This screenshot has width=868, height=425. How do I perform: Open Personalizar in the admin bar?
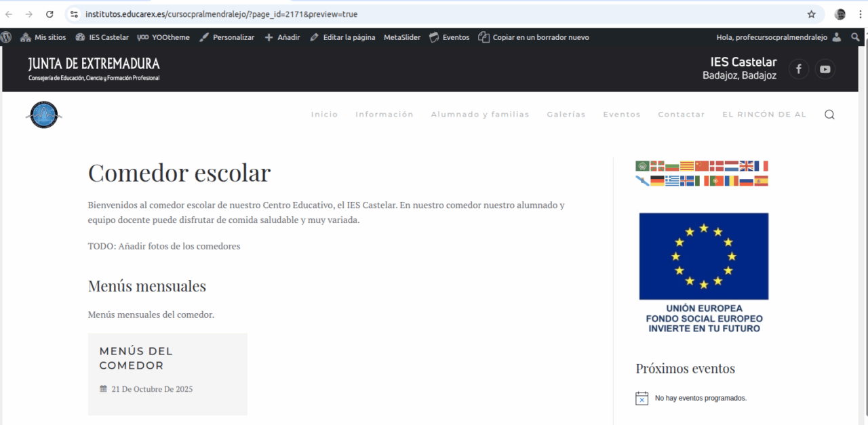[227, 37]
